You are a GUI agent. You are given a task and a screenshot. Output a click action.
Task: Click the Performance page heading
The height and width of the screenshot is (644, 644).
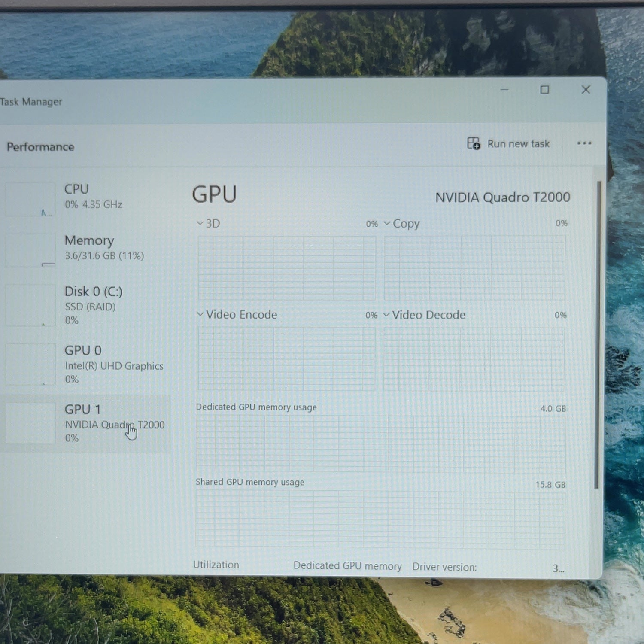pyautogui.click(x=40, y=147)
